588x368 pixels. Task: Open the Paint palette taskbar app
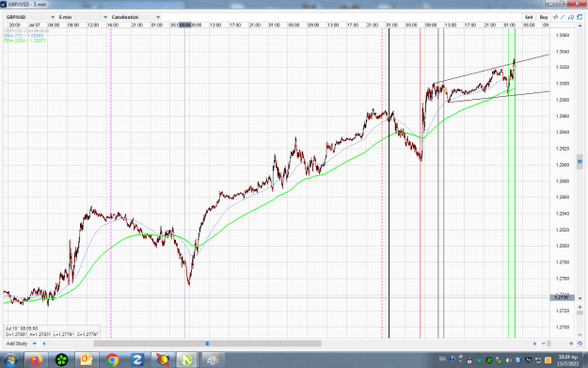coord(213,360)
